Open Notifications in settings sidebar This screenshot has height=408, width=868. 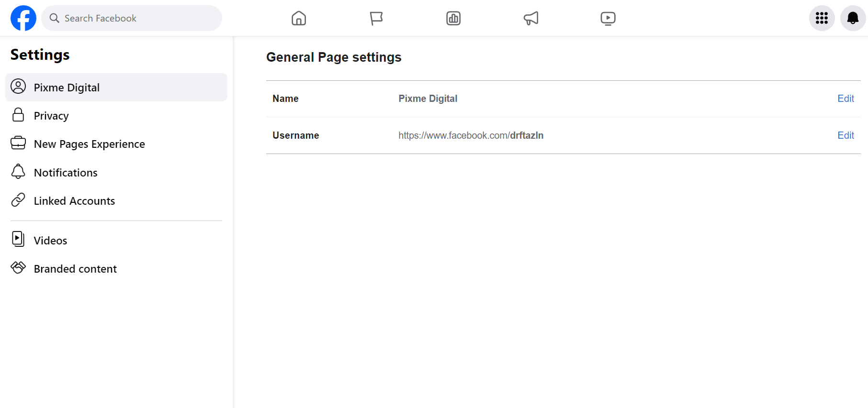tap(66, 173)
